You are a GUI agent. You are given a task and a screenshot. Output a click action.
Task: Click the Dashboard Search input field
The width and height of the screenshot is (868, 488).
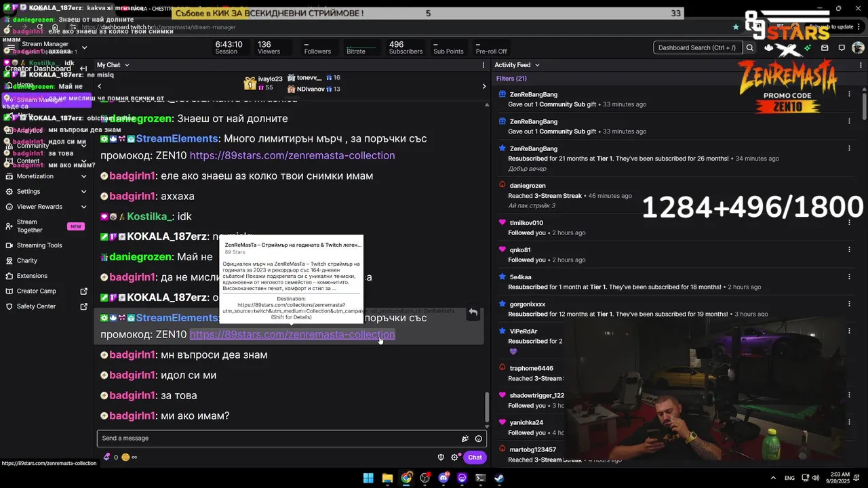(697, 47)
